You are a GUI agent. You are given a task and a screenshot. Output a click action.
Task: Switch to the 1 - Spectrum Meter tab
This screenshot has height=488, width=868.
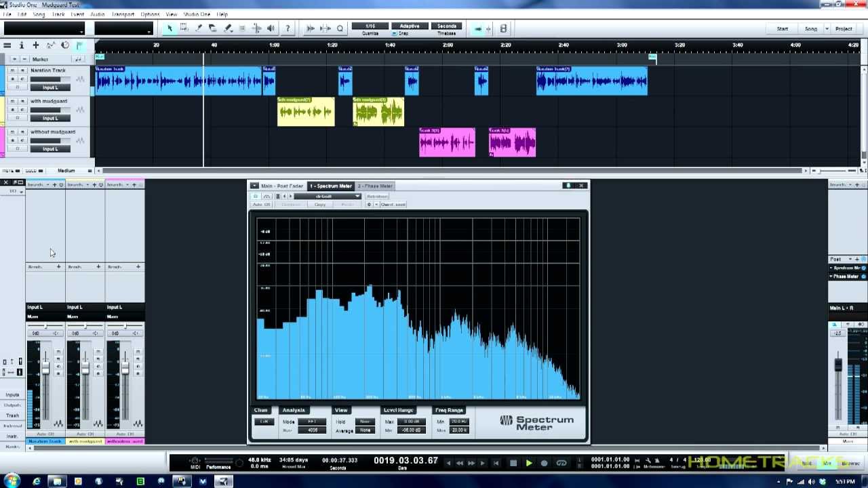pos(331,186)
